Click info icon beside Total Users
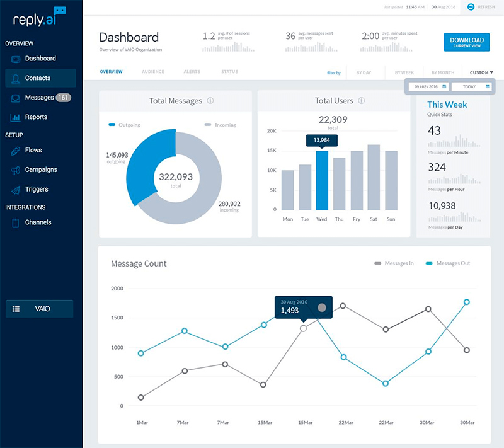504x448 pixels. click(x=362, y=101)
